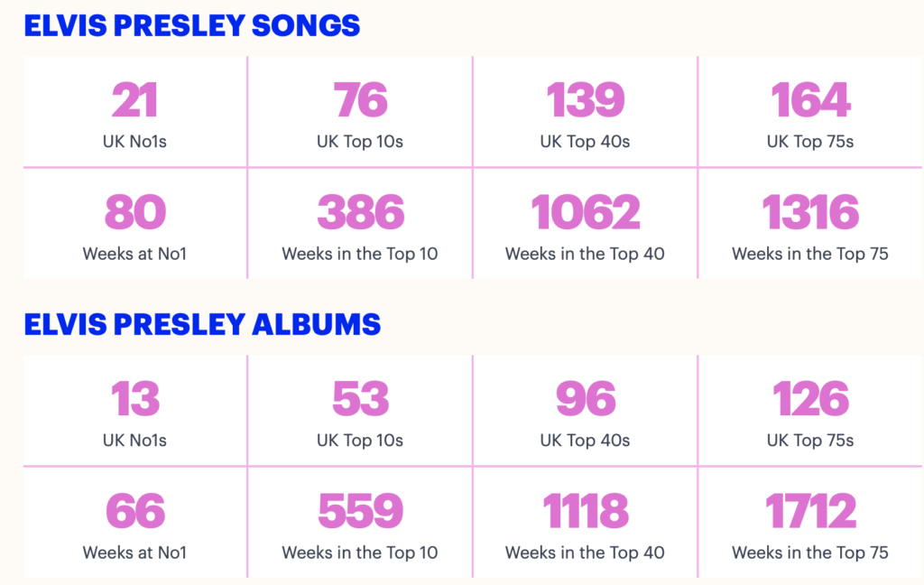Image resolution: width=924 pixels, height=585 pixels.
Task: Click the 'UK Top 75s' label under 164
Action: coord(810,142)
